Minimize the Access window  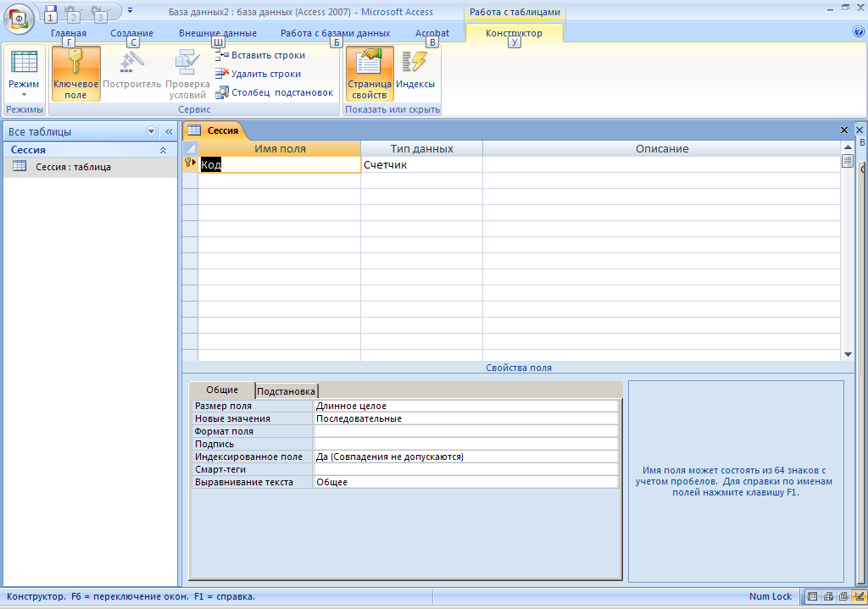[x=829, y=8]
